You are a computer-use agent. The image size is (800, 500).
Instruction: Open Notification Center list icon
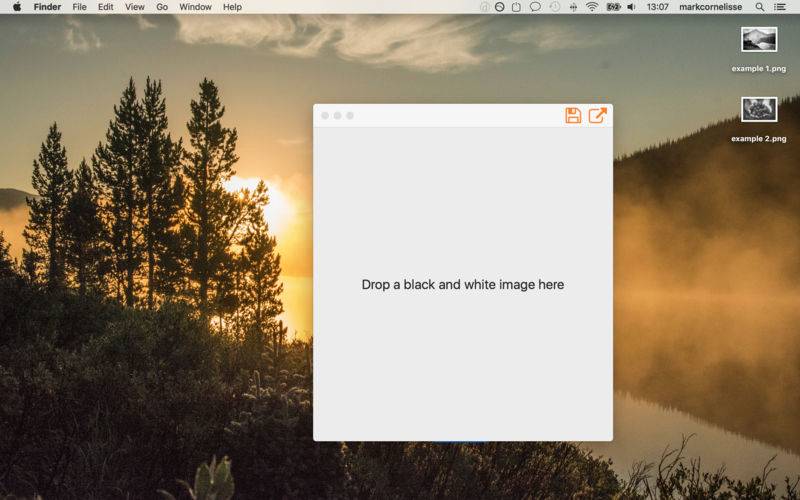[x=780, y=7]
